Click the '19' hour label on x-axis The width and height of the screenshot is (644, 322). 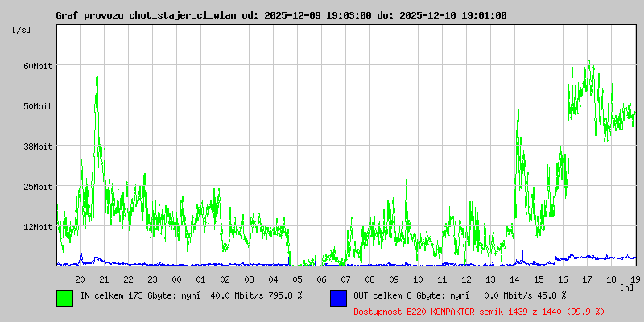(635, 279)
